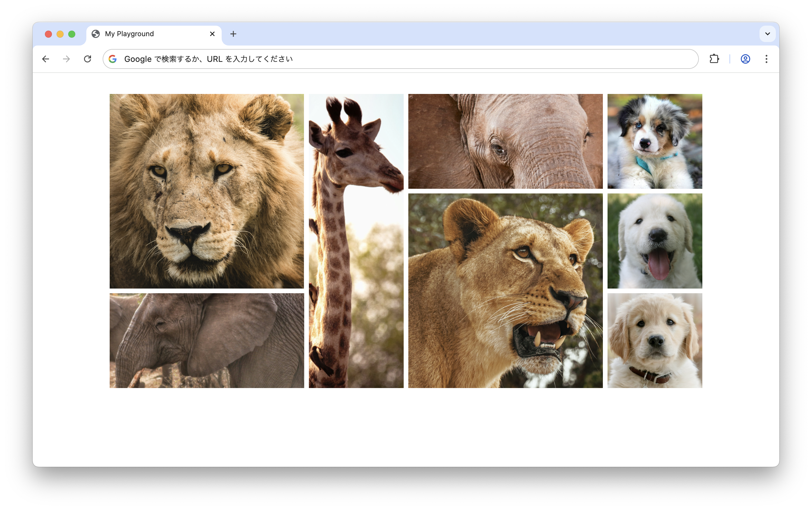This screenshot has height=510, width=812.
Task: Select the roaring lioness photo
Action: pos(505,290)
